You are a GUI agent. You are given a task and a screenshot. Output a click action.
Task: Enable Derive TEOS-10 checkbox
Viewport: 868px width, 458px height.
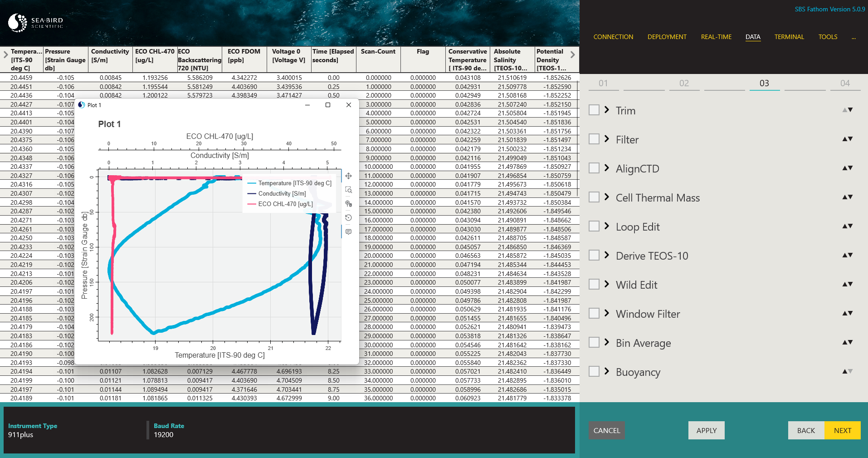(594, 255)
